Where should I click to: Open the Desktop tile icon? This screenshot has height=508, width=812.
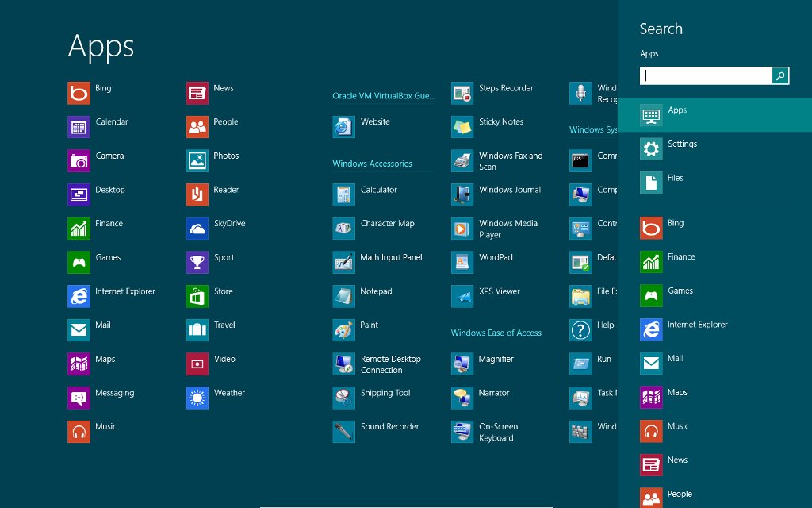click(x=79, y=195)
